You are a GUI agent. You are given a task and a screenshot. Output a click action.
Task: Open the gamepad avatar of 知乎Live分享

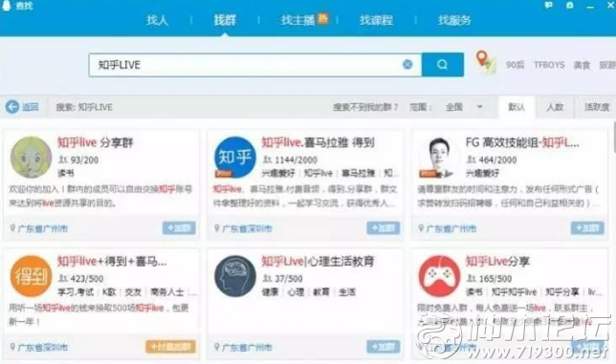coord(439,276)
